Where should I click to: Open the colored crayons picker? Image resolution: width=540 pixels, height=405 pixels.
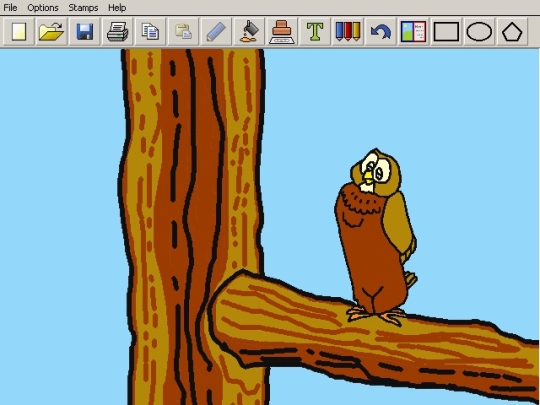(x=348, y=32)
